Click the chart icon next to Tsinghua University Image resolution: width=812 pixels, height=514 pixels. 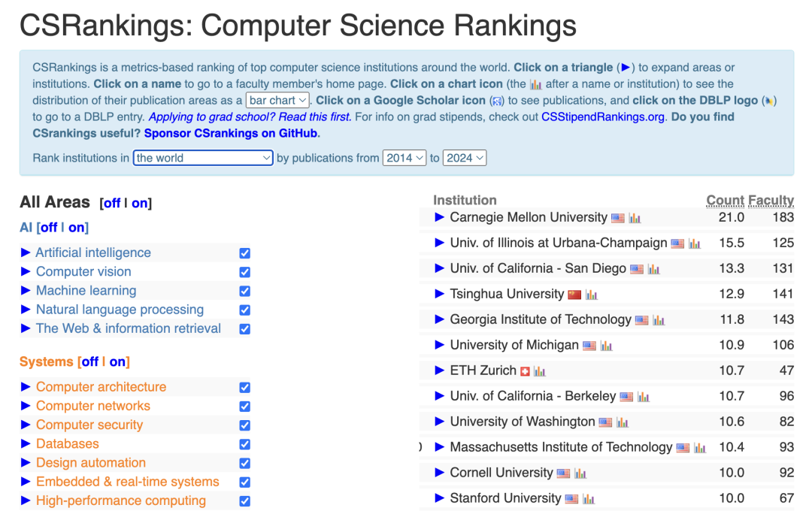pyautogui.click(x=592, y=295)
